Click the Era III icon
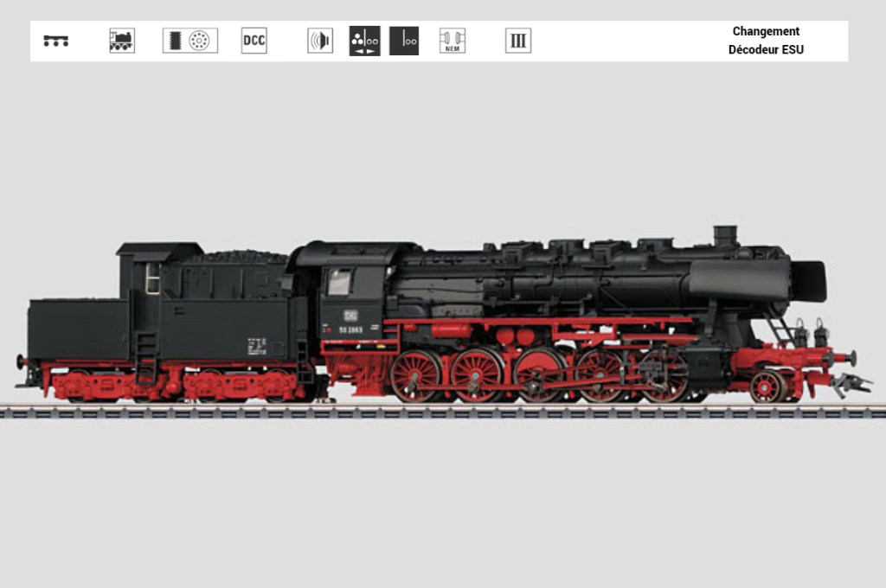886x588 pixels. (x=518, y=41)
